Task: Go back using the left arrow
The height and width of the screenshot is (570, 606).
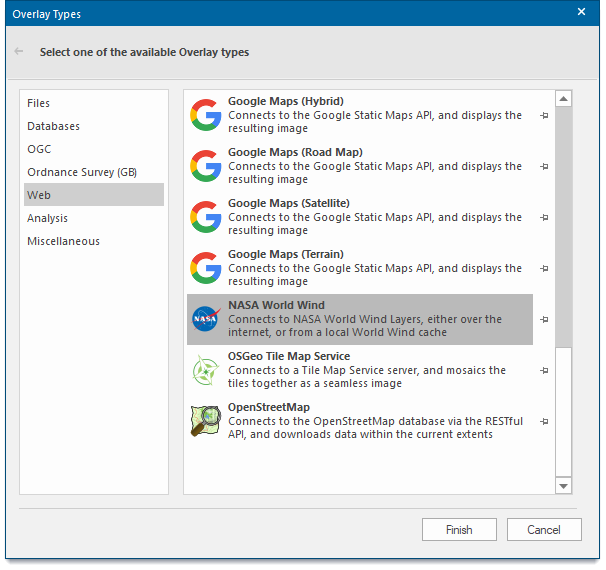Action: click(19, 51)
